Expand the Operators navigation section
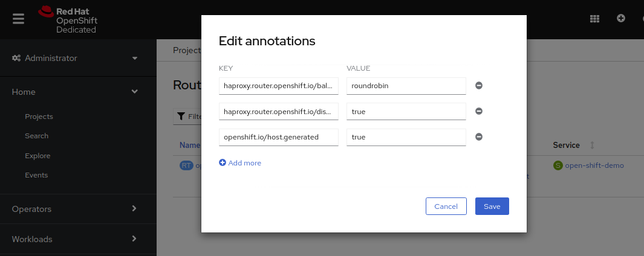Image resolution: width=644 pixels, height=256 pixels. point(78,209)
